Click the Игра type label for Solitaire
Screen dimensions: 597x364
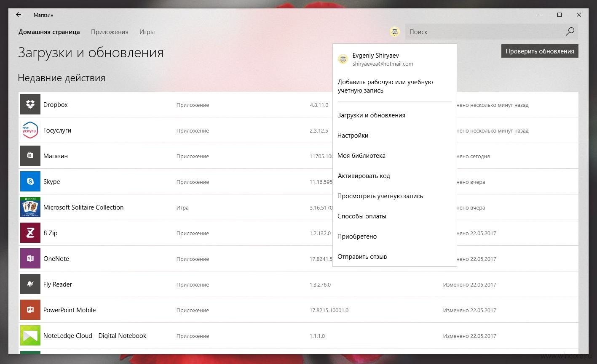pos(182,208)
